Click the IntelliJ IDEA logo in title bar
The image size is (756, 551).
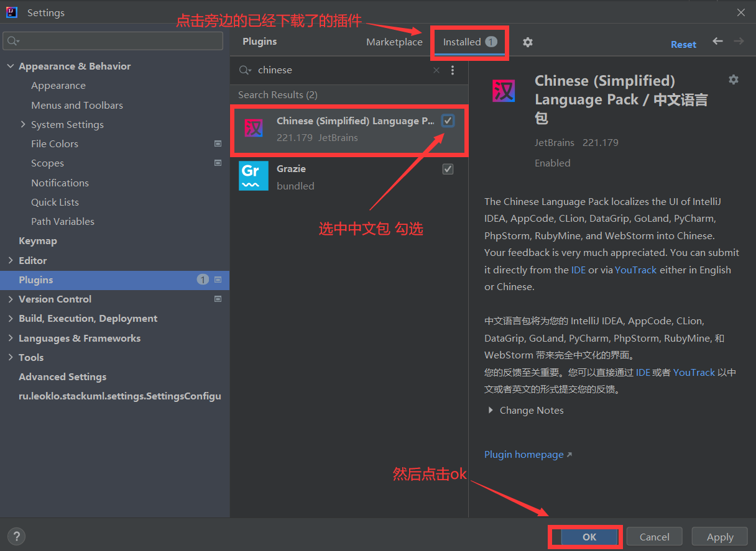(x=12, y=12)
